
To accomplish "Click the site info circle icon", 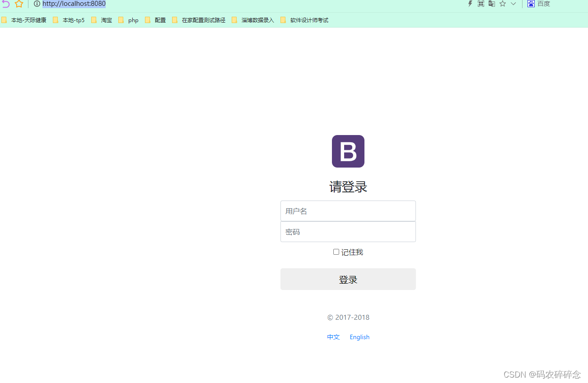I will tap(37, 4).
